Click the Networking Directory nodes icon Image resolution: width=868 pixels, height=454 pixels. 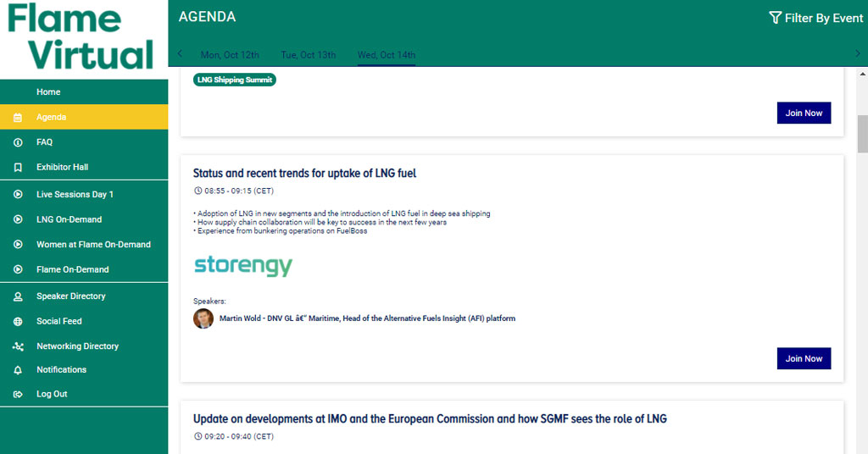(x=18, y=346)
